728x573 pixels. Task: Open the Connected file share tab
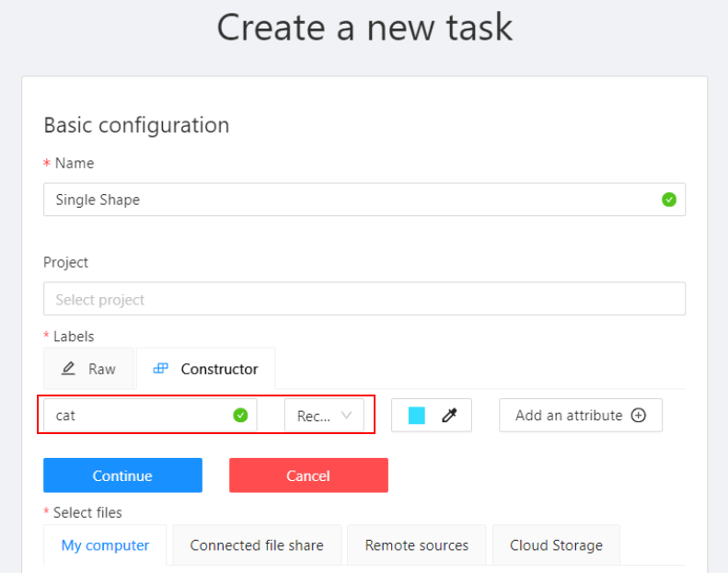point(257,545)
